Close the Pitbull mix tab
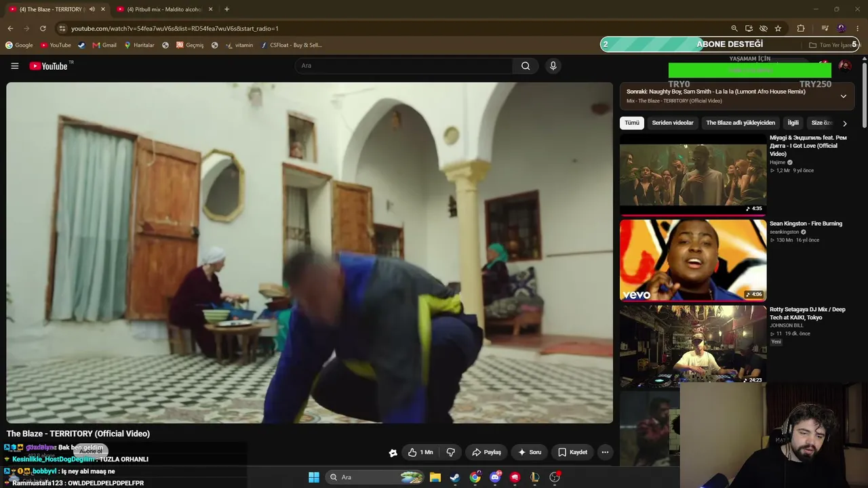The image size is (868, 488). coord(210,9)
